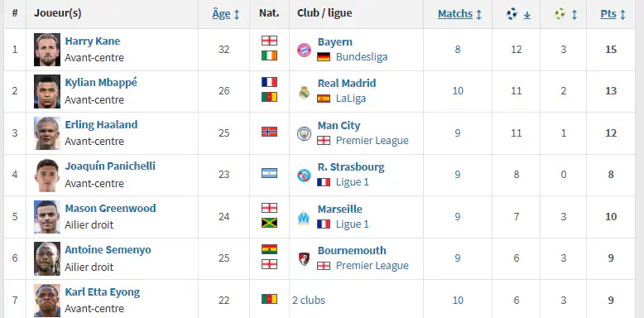Open the '2 clubs' link for Karl Etta Eyong
Screen dimensions: 644x318
coord(309,301)
